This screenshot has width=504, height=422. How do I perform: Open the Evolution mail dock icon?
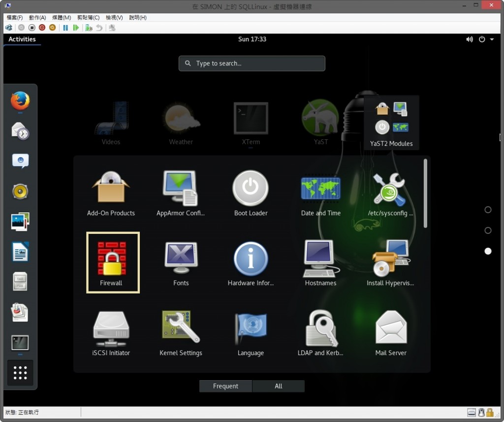[x=20, y=130]
